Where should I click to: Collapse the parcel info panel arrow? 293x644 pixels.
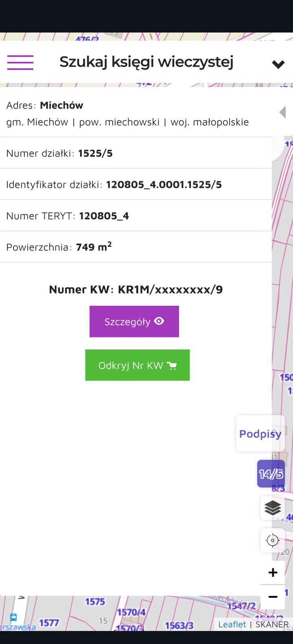(282, 112)
